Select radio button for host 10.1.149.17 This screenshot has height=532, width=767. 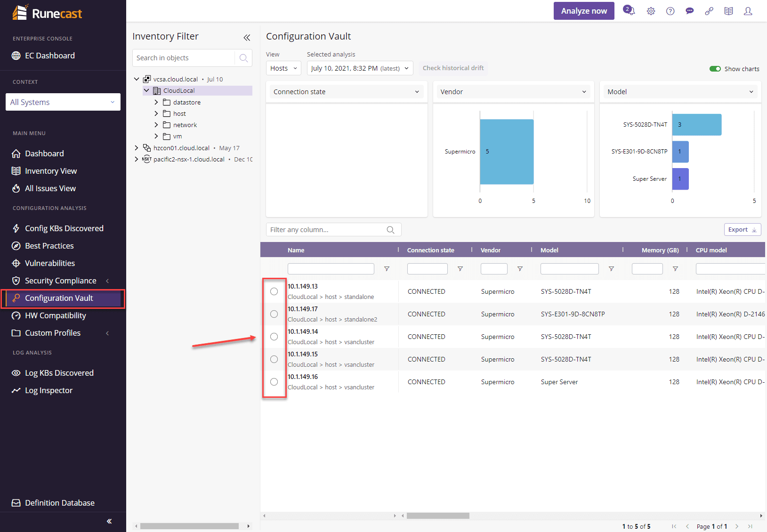tap(274, 314)
